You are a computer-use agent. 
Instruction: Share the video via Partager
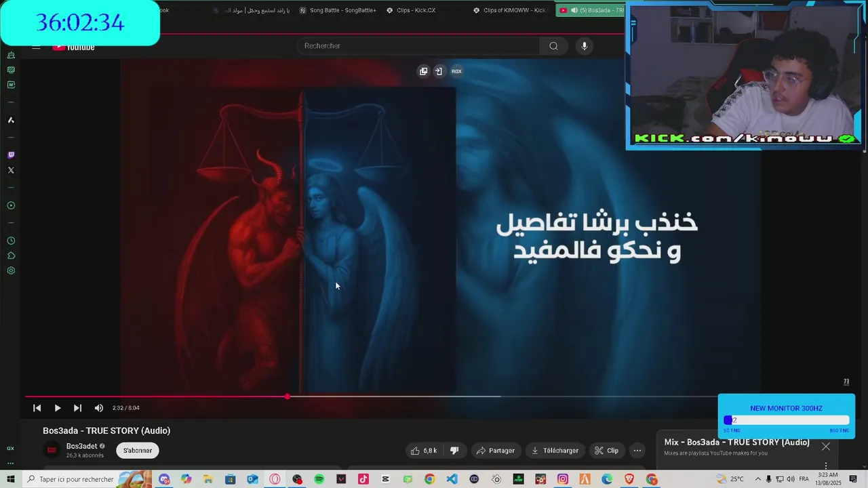pyautogui.click(x=496, y=451)
